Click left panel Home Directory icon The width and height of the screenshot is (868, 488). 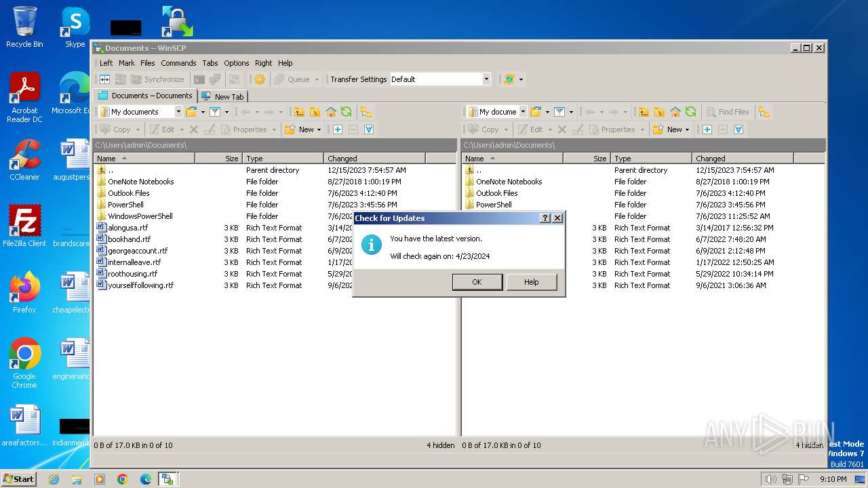tap(331, 112)
